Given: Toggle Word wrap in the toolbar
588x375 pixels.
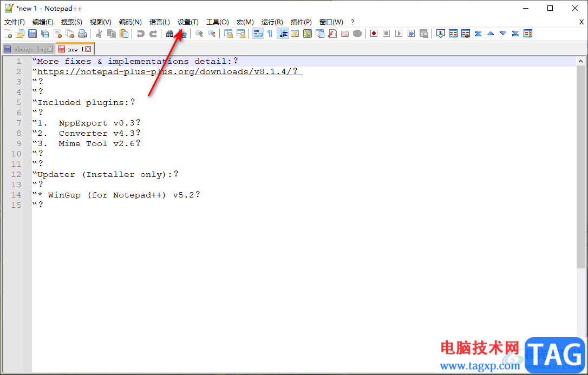Looking at the screenshot, I should click(258, 34).
